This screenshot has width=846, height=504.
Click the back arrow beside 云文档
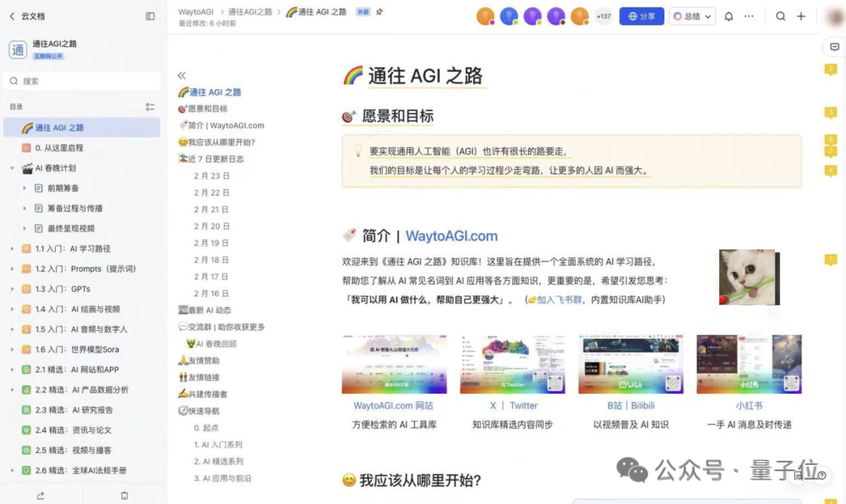point(12,16)
